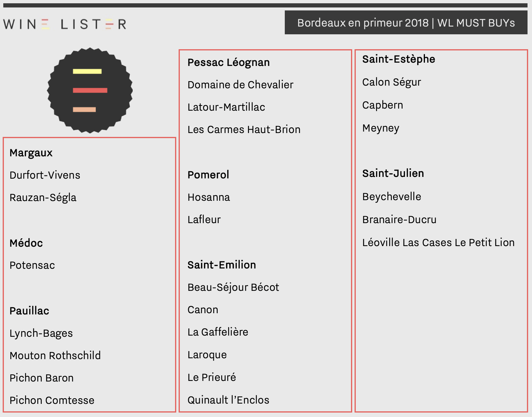Click the Rauzan-Ségla wine name
This screenshot has height=417, width=532.
43,197
